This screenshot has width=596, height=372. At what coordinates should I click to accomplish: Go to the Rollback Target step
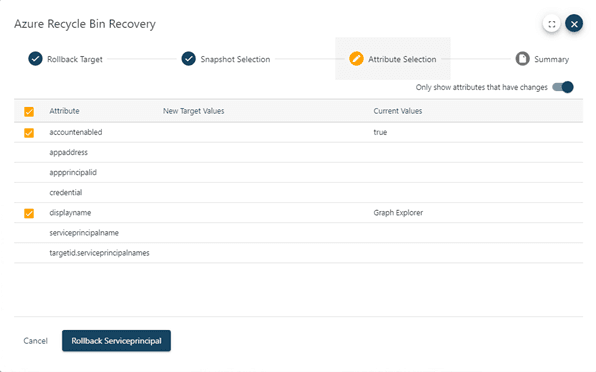pos(65,59)
